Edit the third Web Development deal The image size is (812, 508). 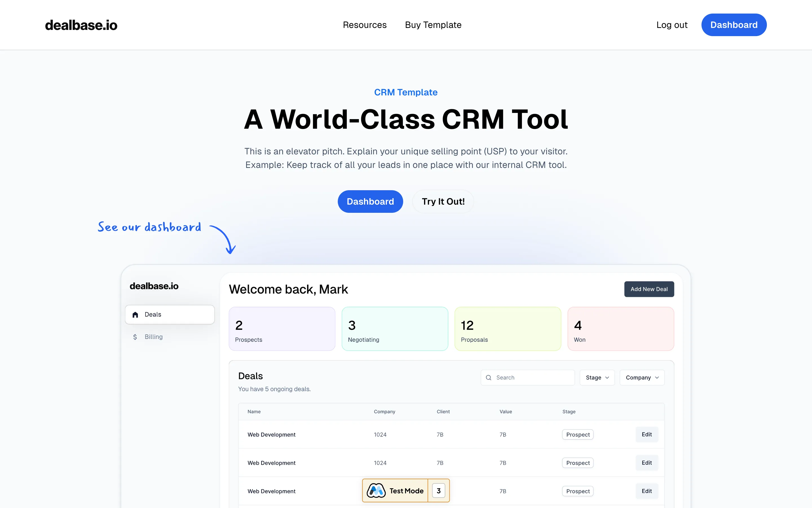point(646,491)
